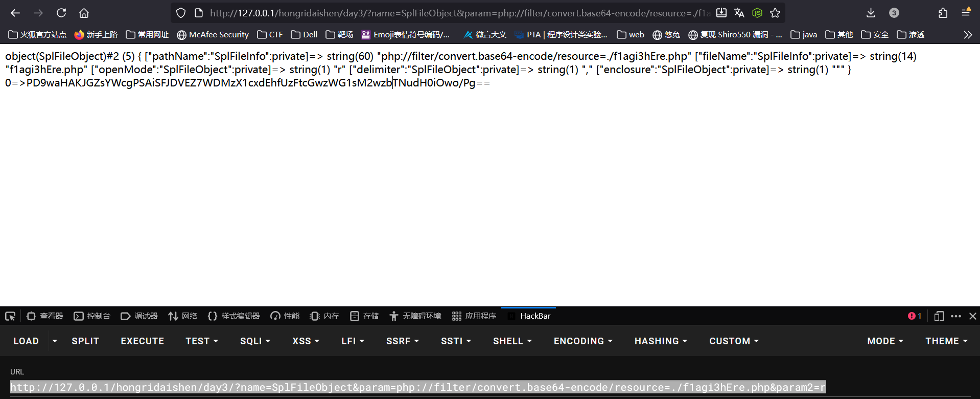
Task: Click the red error count indicator
Action: (x=914, y=316)
